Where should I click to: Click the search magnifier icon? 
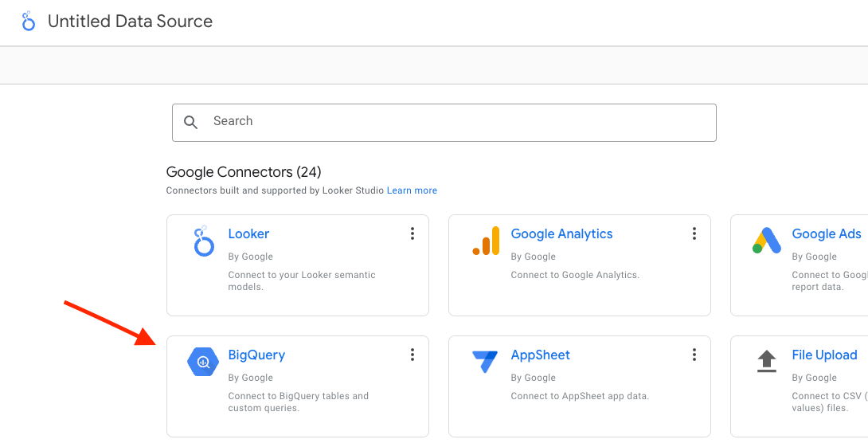pos(190,123)
